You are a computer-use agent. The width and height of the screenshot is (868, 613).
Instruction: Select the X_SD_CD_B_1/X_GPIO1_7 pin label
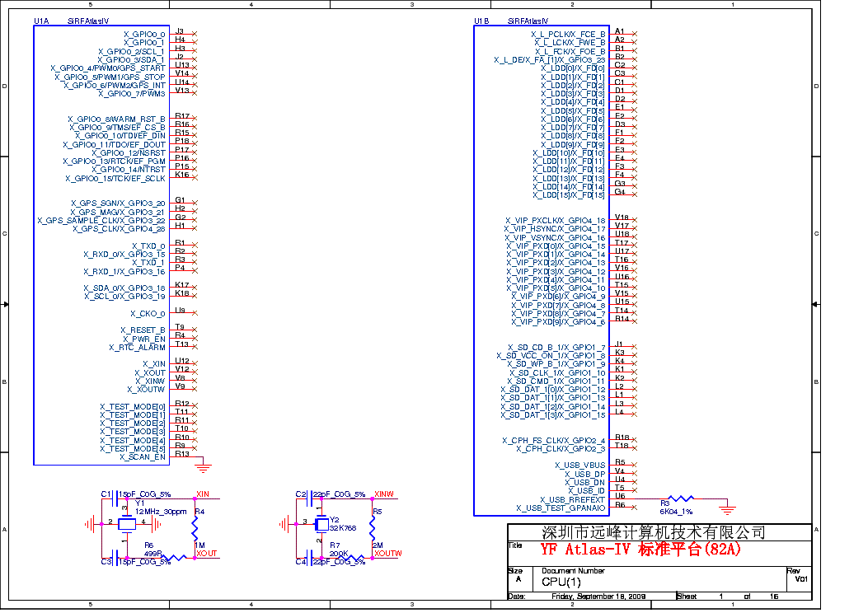tap(556, 348)
